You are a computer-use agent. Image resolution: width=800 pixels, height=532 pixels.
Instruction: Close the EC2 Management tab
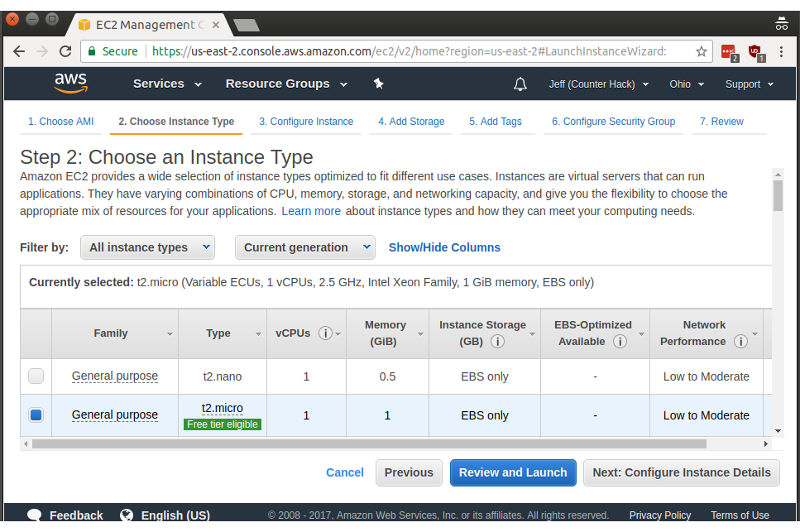(216, 25)
